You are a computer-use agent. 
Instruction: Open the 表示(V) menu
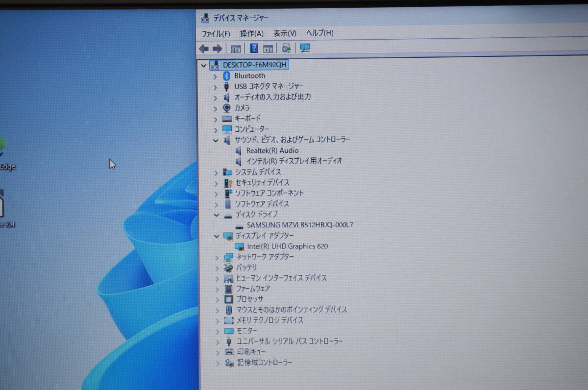(x=285, y=33)
